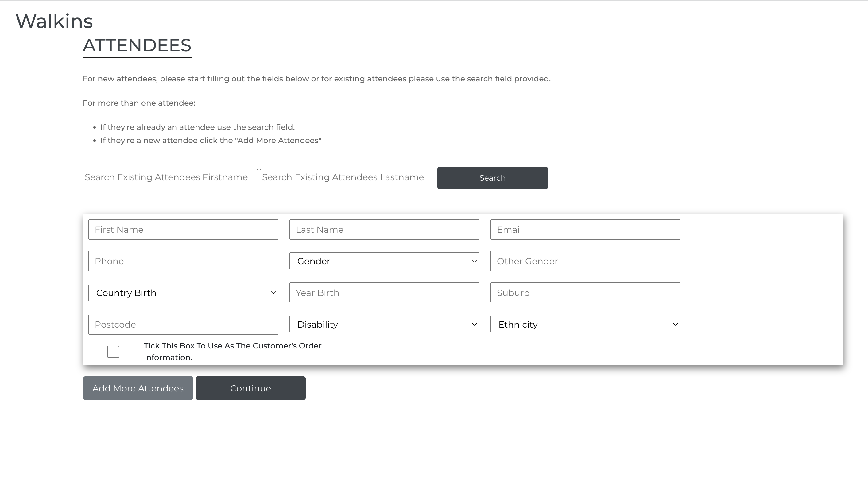Tick the customer's order information checkbox

point(113,352)
